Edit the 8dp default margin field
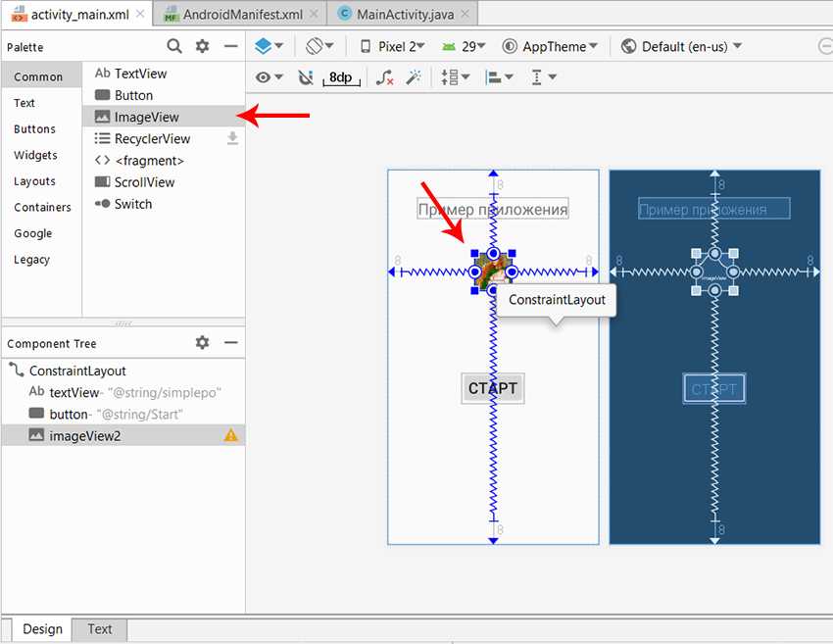This screenshot has width=833, height=644. pos(340,77)
